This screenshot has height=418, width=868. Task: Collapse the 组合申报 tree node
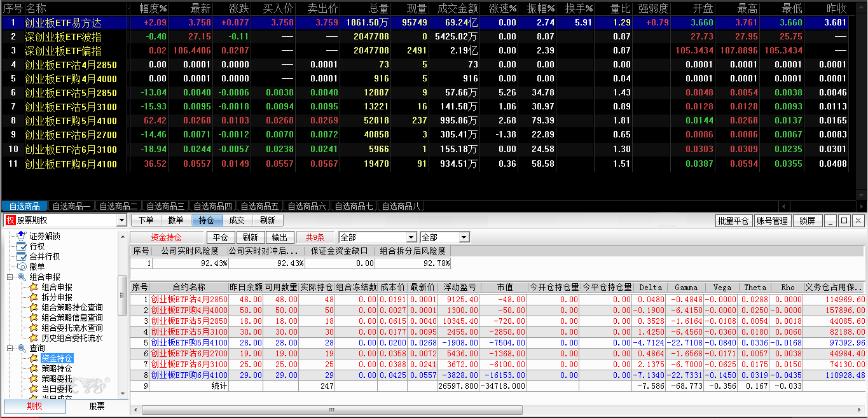(x=10, y=277)
